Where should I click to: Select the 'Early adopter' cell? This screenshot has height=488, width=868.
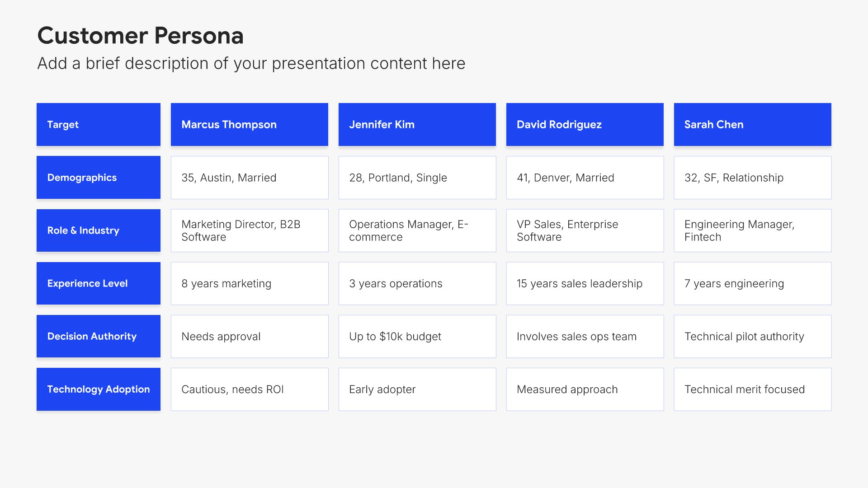click(417, 389)
